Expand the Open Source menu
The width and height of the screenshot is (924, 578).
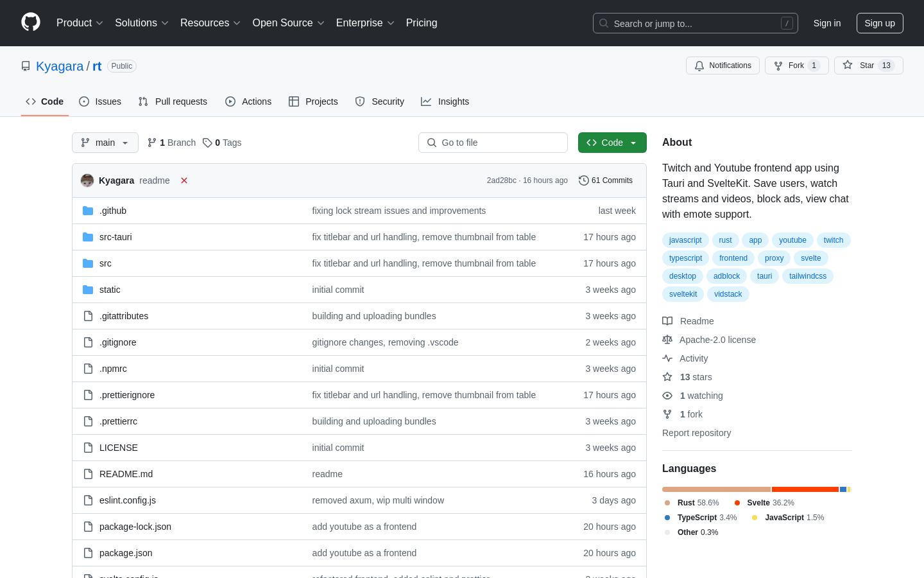tap(289, 23)
